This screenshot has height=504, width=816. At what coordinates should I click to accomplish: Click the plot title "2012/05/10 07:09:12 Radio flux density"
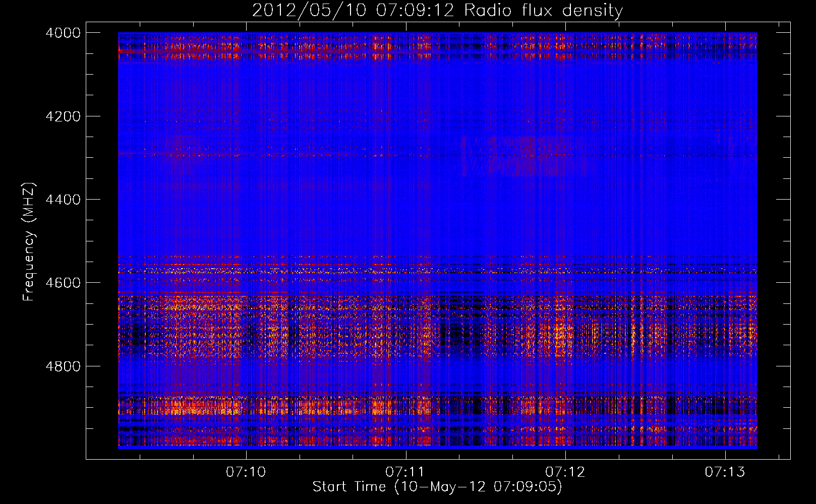click(437, 11)
